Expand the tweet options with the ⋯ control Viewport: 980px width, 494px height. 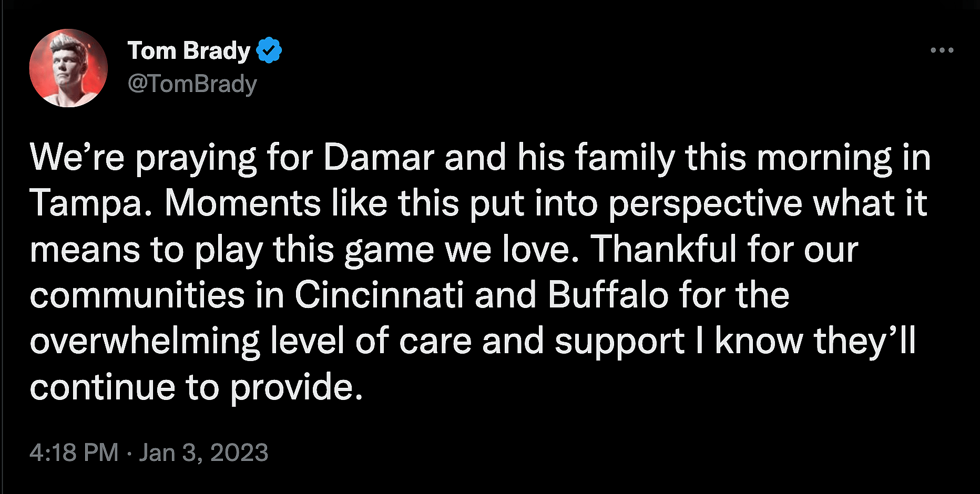coord(943,50)
